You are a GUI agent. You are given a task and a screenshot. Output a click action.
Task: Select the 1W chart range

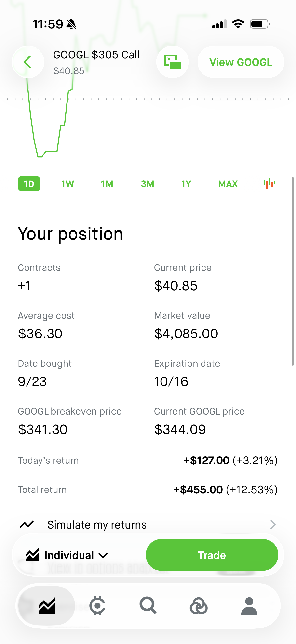[x=67, y=184]
